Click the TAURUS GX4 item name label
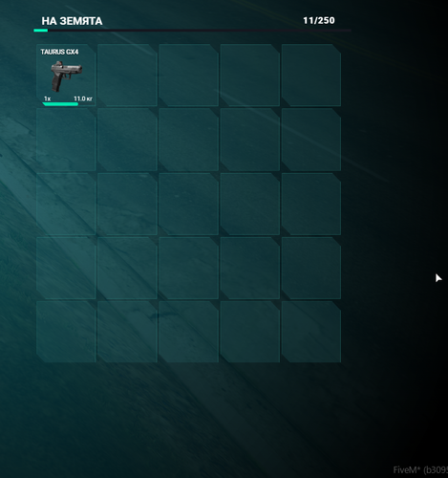This screenshot has width=448, height=478. (59, 52)
